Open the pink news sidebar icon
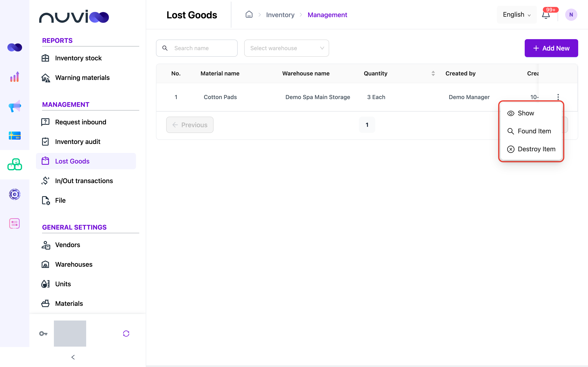The image size is (588, 367). pos(14,223)
